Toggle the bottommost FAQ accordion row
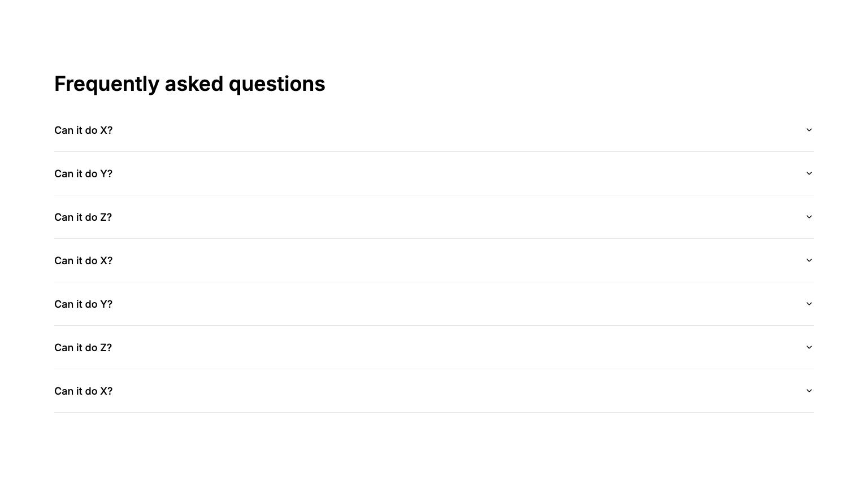 (434, 391)
